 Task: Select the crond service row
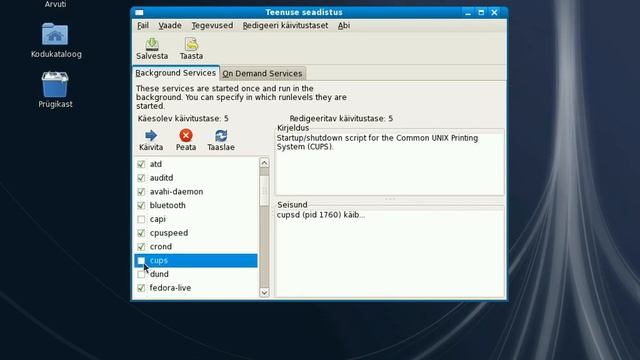coord(196,247)
